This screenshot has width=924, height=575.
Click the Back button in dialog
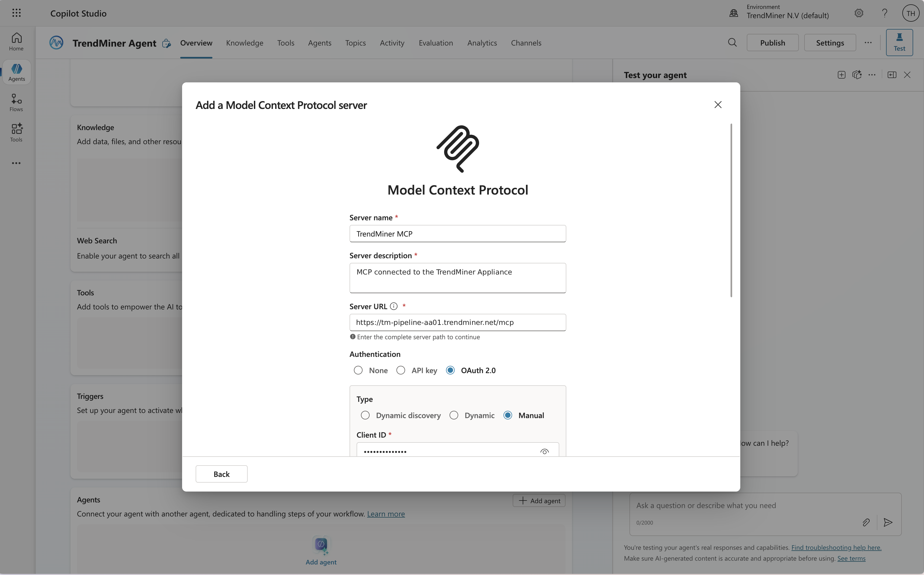[x=221, y=474]
